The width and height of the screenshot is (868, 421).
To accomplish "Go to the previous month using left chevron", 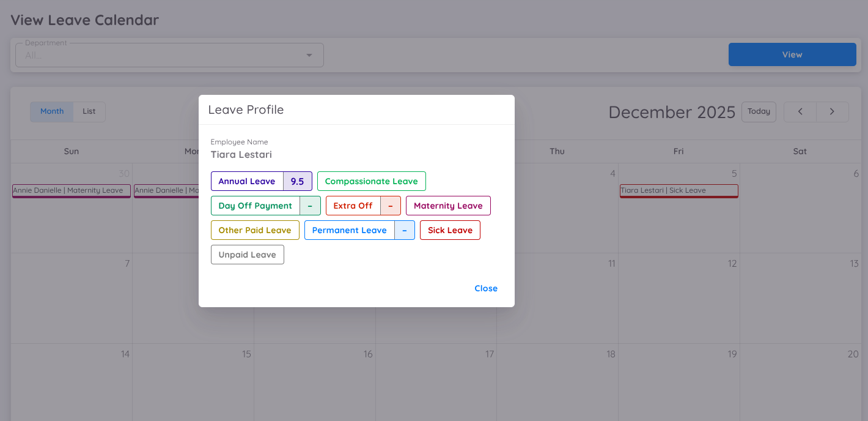I will pyautogui.click(x=800, y=111).
